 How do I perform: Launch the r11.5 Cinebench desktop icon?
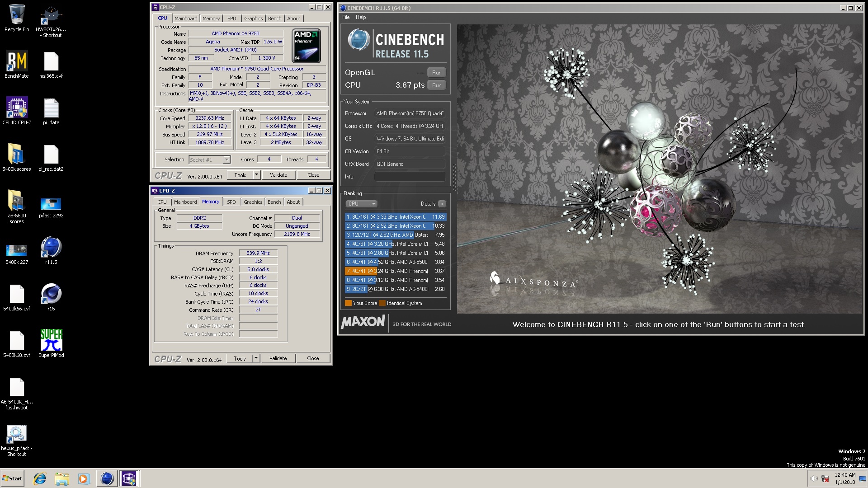pyautogui.click(x=51, y=250)
